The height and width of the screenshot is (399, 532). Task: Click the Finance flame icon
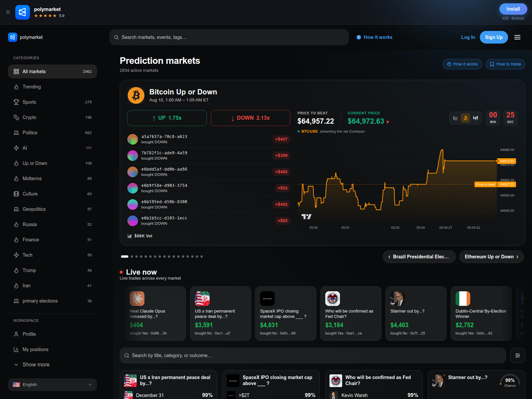point(16,240)
